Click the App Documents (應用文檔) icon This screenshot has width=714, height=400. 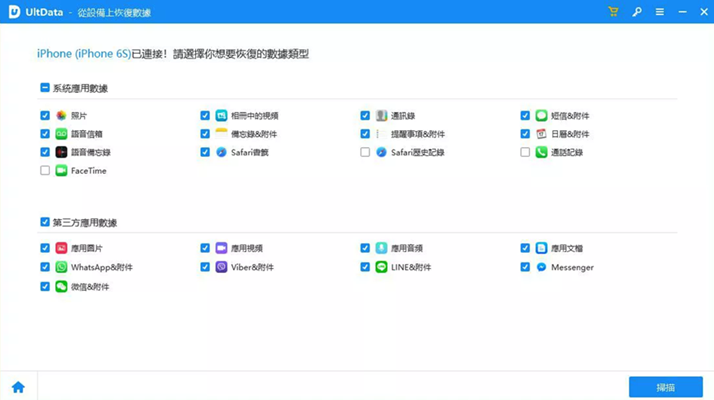(541, 248)
